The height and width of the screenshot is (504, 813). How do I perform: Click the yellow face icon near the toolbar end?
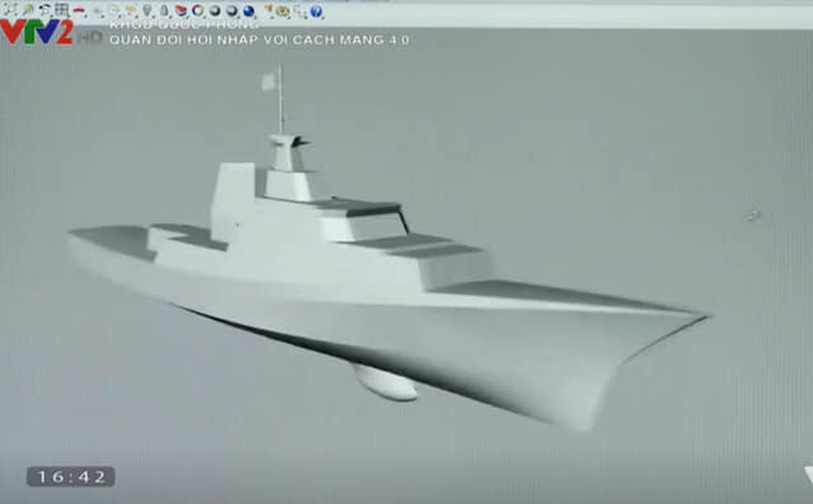282,10
